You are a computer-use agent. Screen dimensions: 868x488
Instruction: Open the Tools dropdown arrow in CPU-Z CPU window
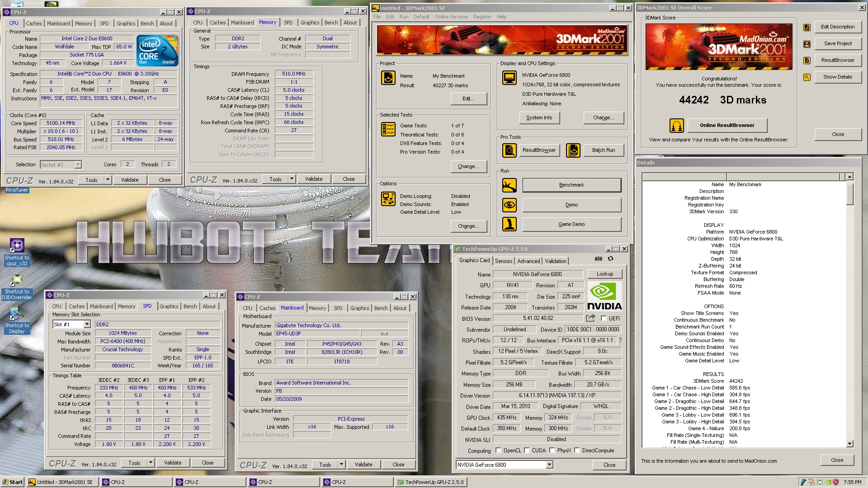[108, 180]
